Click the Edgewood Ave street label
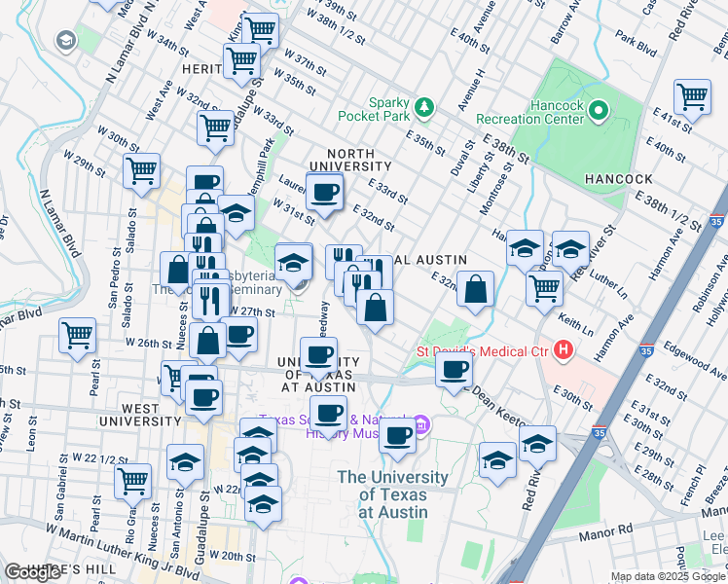Image resolution: width=728 pixels, height=584 pixels. 695,360
